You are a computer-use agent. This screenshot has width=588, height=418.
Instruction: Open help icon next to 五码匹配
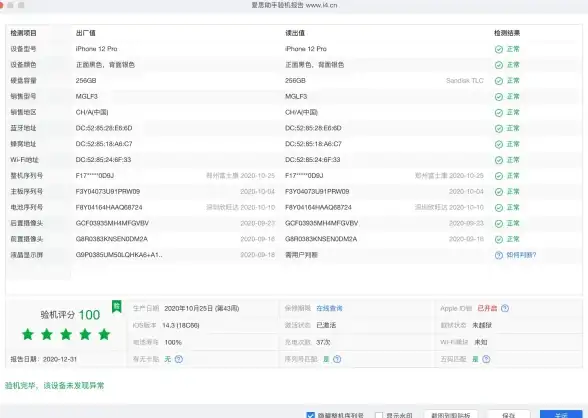pos(486,359)
